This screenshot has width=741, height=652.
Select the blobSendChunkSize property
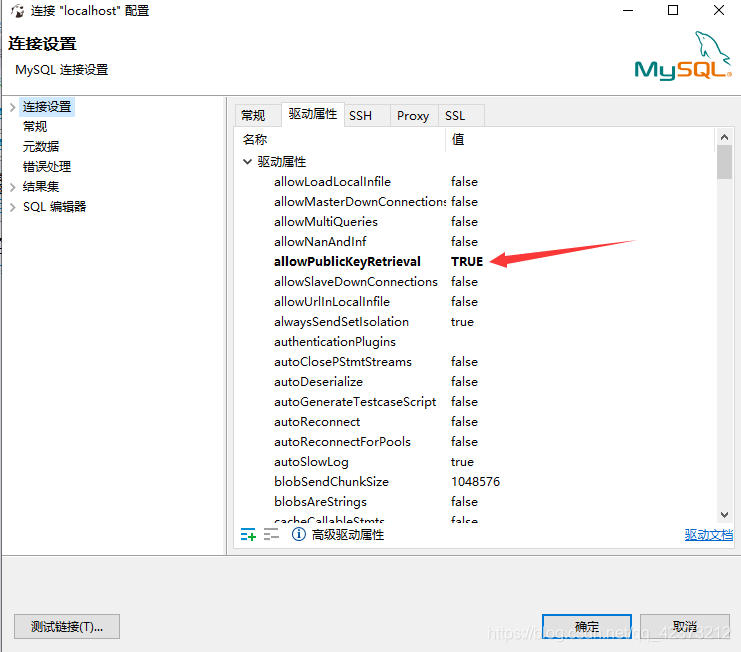[x=331, y=481]
